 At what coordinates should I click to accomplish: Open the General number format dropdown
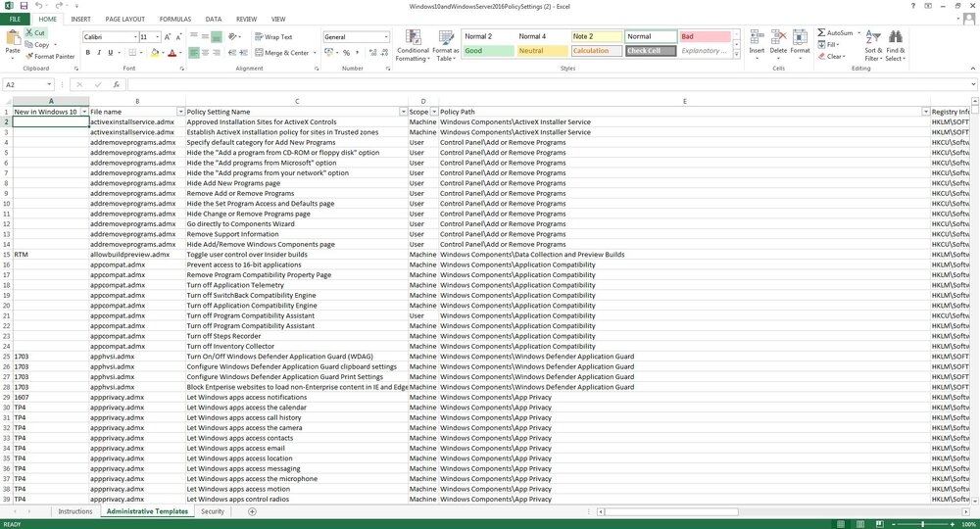point(386,37)
